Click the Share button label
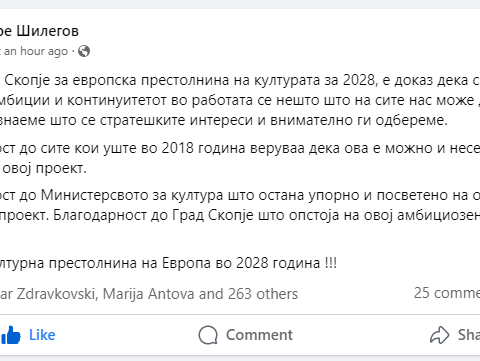This screenshot has height=361, width=480. [469, 335]
